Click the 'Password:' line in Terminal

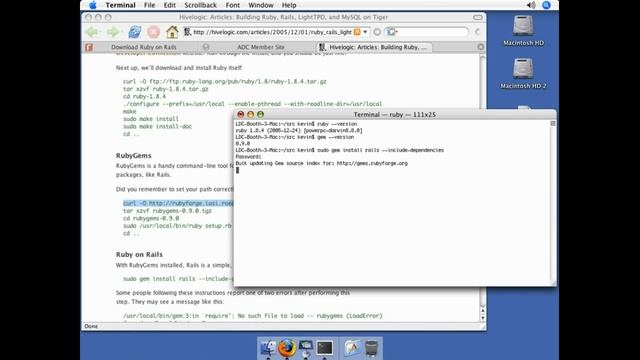249,157
